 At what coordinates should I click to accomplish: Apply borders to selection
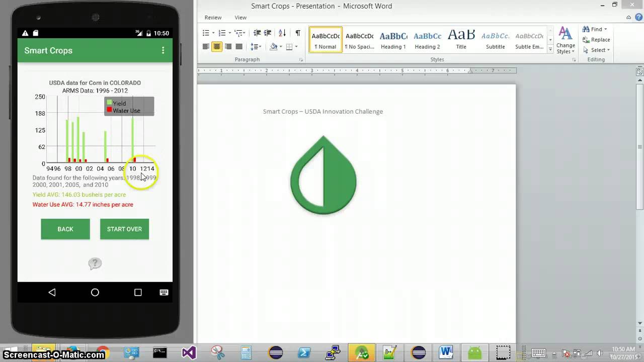coord(289,47)
